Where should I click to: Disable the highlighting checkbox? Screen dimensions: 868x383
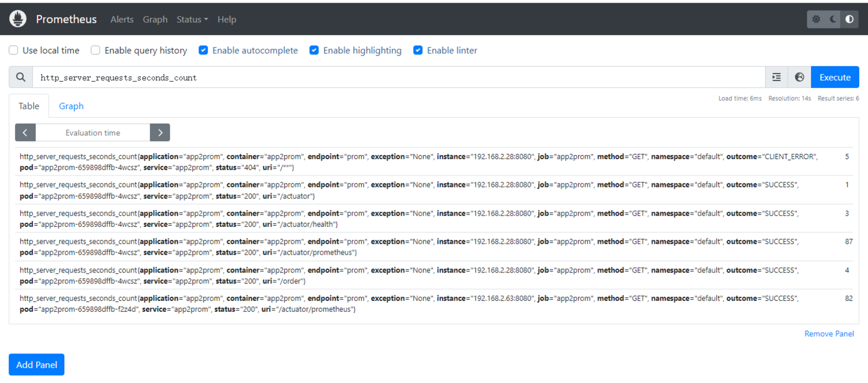tap(314, 50)
